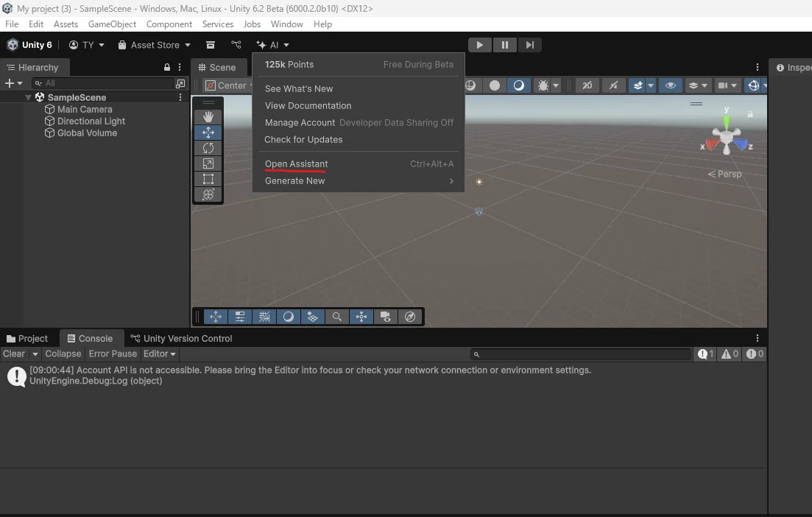Toggle the effects sparkle-layers button

(x=638, y=85)
